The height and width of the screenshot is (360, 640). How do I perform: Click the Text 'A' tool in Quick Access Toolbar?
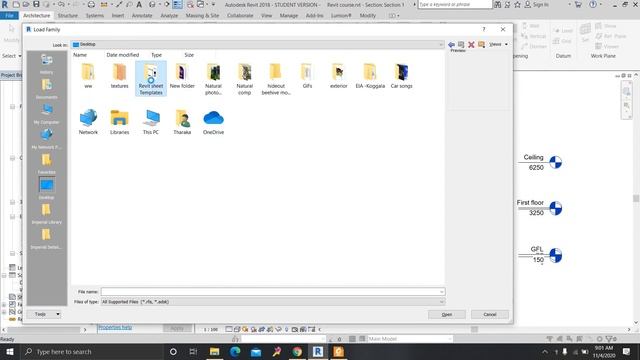point(139,4)
